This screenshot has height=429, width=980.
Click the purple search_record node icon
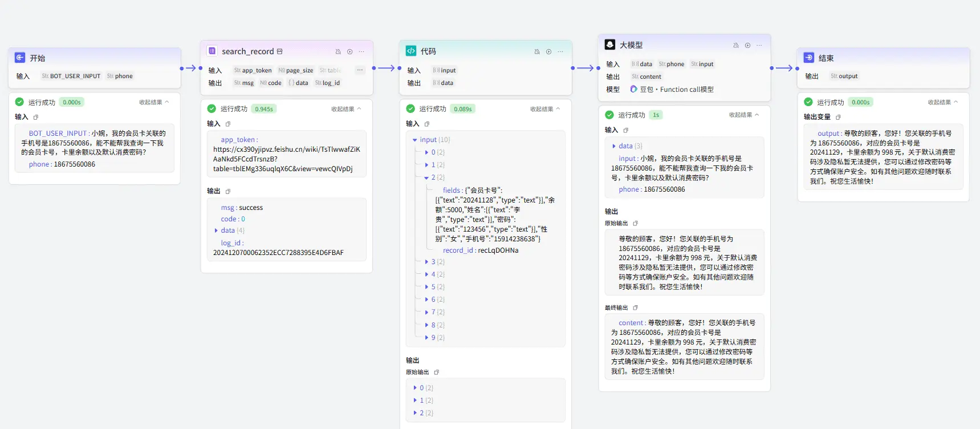tap(212, 51)
